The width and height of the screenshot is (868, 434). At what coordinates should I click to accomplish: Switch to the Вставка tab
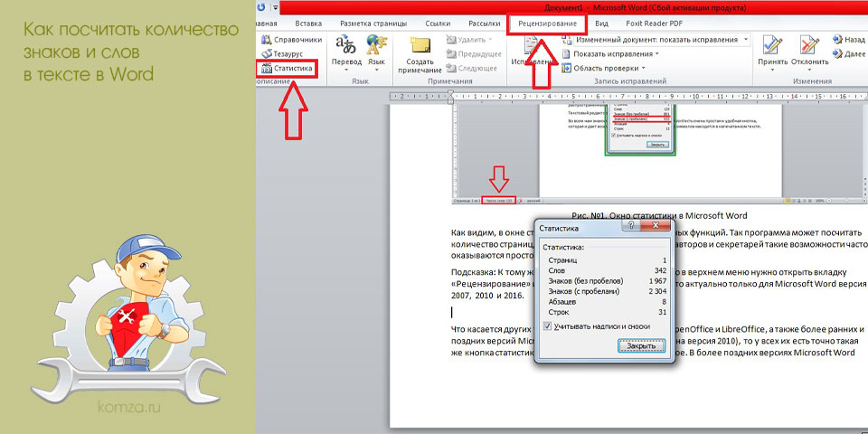coord(308,24)
